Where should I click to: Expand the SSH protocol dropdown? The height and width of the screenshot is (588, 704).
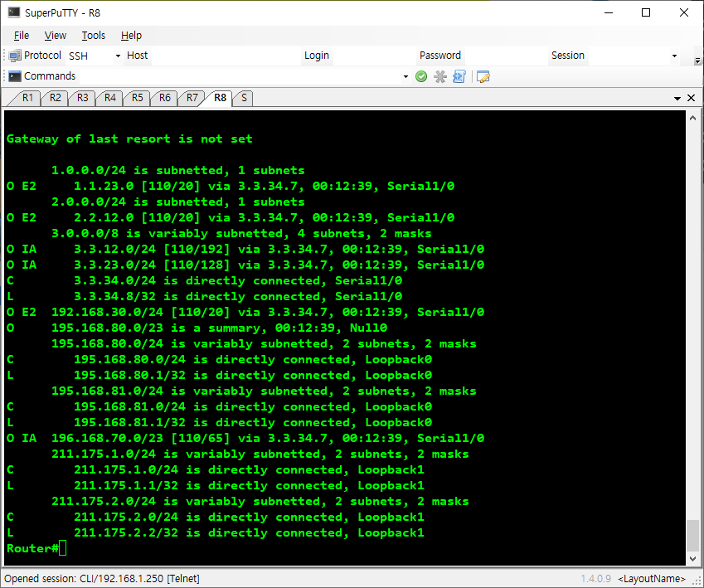tap(118, 56)
